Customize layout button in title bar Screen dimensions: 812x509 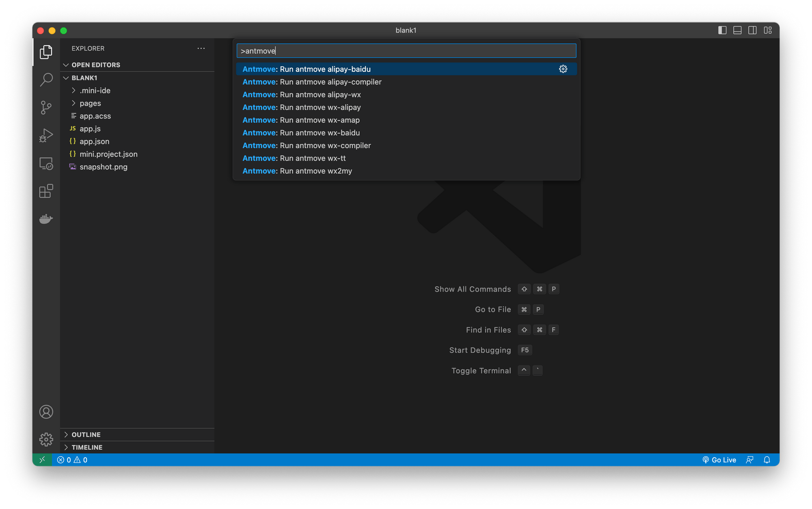click(768, 30)
